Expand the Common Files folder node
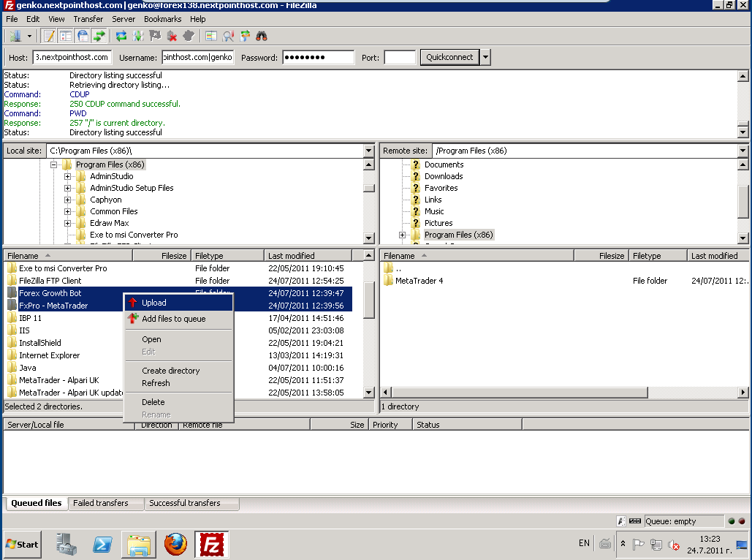This screenshot has height=560, width=752. (x=68, y=211)
